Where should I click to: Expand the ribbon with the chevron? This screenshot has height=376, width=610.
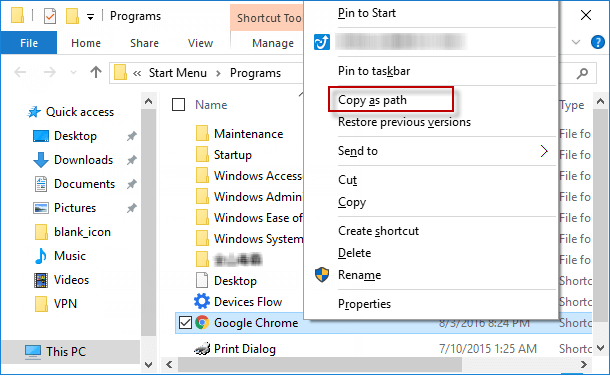coord(576,42)
